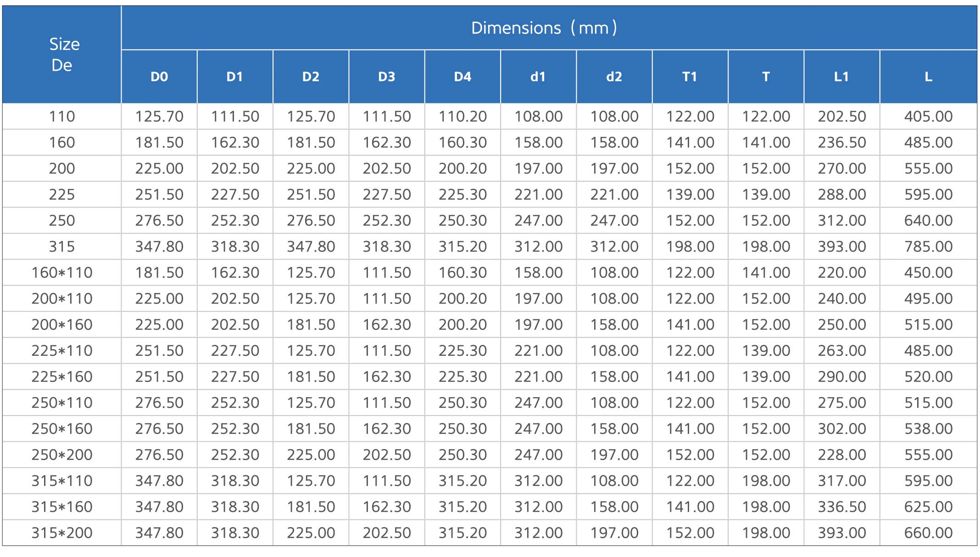Click the d1 column header
The height and width of the screenshot is (557, 980).
tap(538, 77)
